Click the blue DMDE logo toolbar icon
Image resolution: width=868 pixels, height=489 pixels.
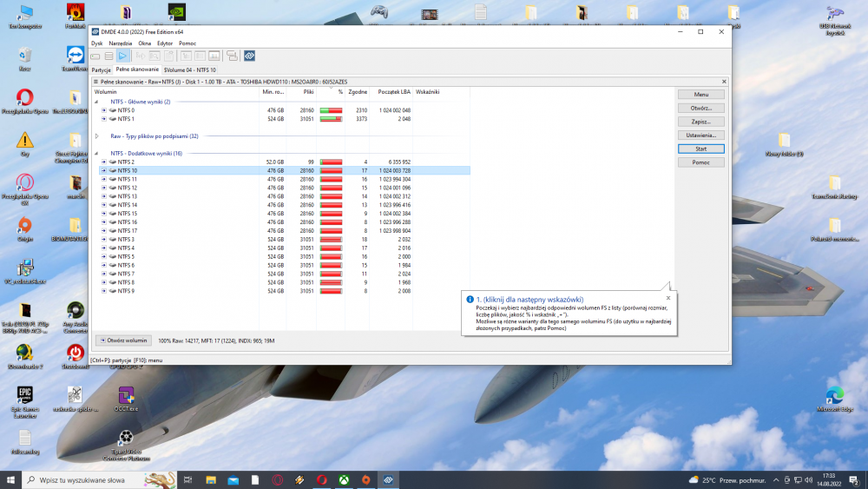pos(249,56)
